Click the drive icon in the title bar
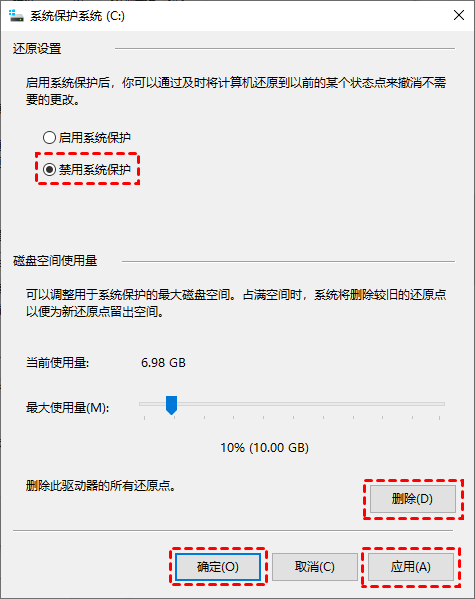 16,16
